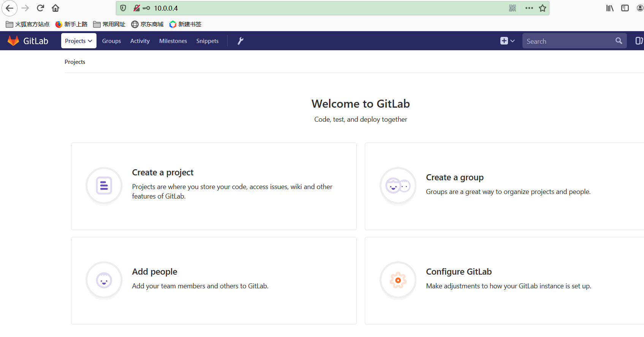Open the QR code icon in address bar
644x337 pixels.
pos(513,8)
